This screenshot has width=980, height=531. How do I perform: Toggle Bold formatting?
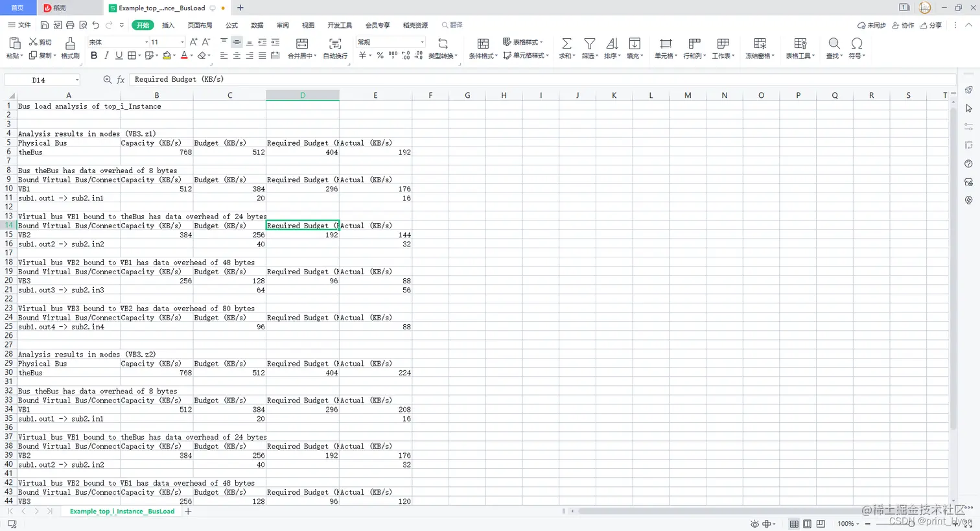coord(94,56)
